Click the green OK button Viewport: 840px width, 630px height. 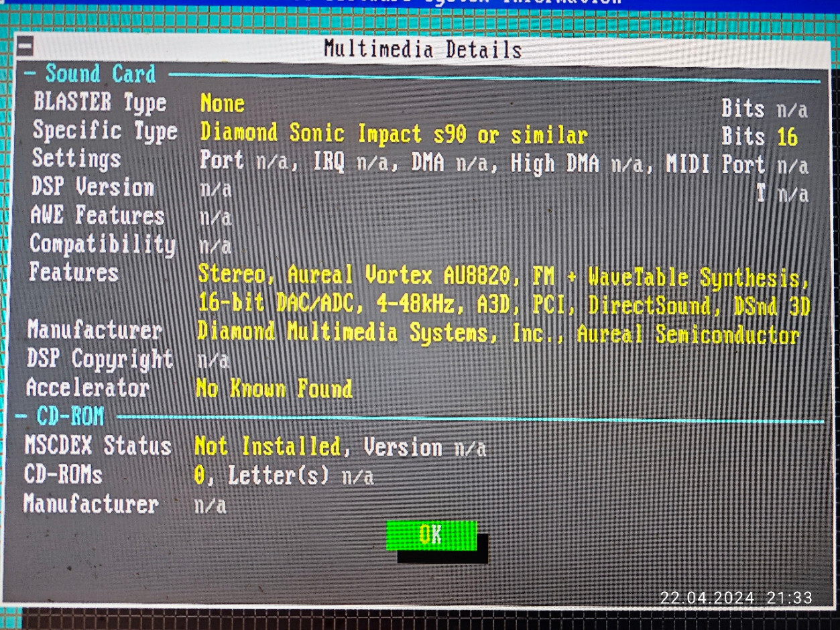pyautogui.click(x=431, y=535)
